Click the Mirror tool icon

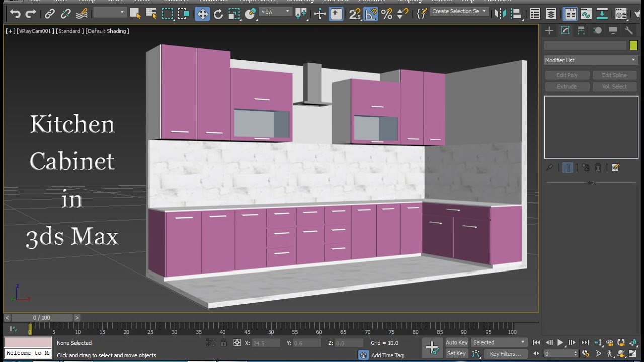[500, 14]
